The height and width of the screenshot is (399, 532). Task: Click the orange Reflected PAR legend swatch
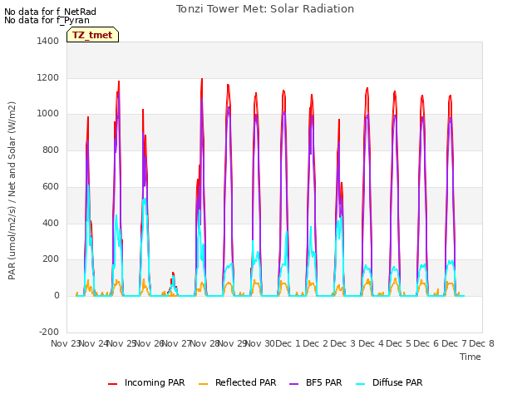coord(203,384)
